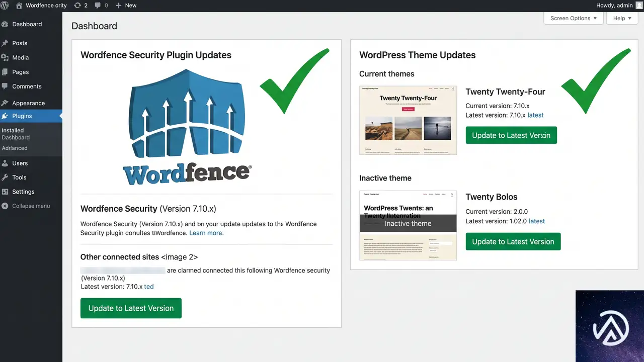Open the comments bubble icon in admin bar
644x362 pixels.
point(98,5)
